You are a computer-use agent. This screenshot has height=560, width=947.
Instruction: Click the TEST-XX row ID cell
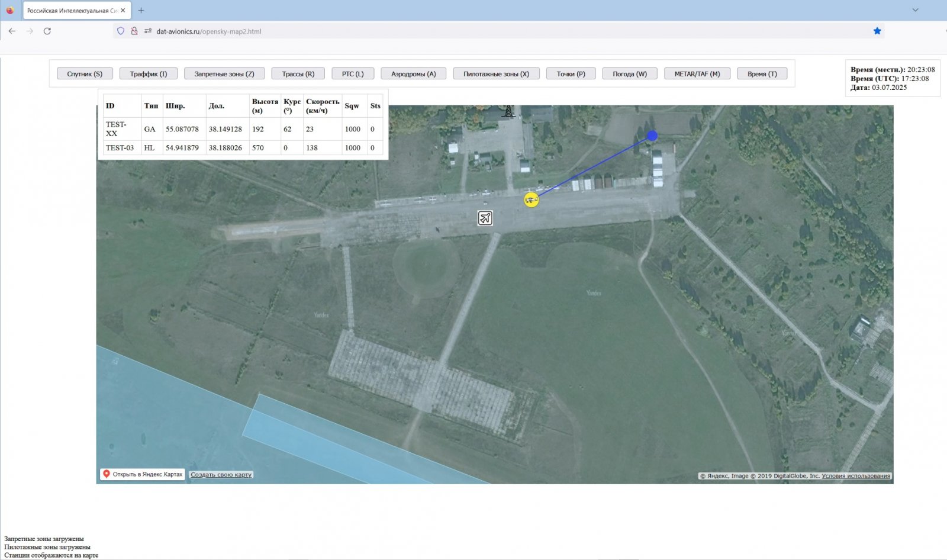[123, 129]
